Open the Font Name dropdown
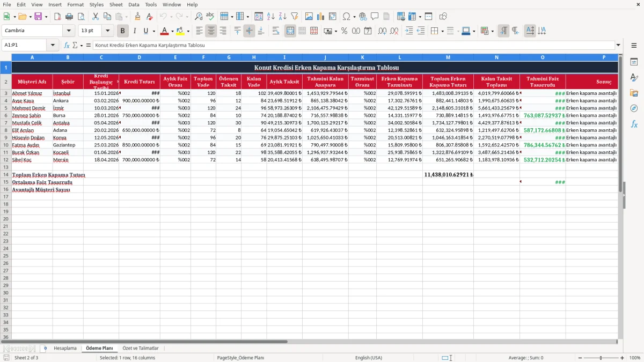The height and width of the screenshot is (362, 644). (69, 31)
